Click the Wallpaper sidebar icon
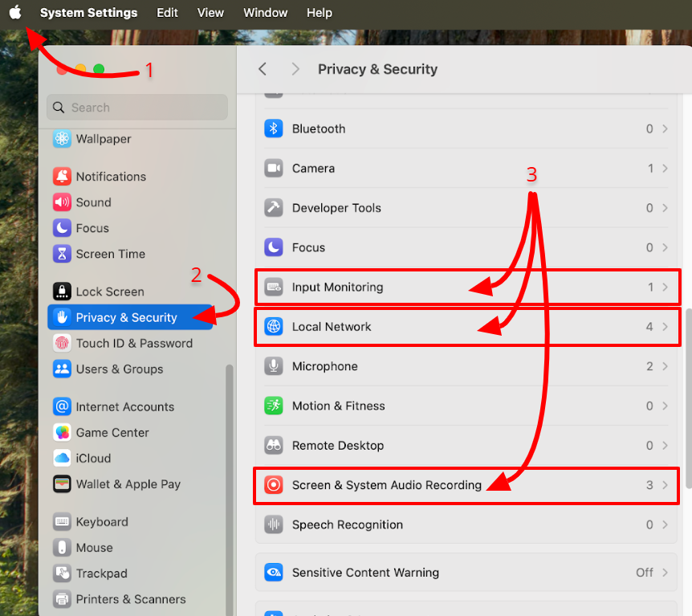The width and height of the screenshot is (692, 616). pos(62,139)
